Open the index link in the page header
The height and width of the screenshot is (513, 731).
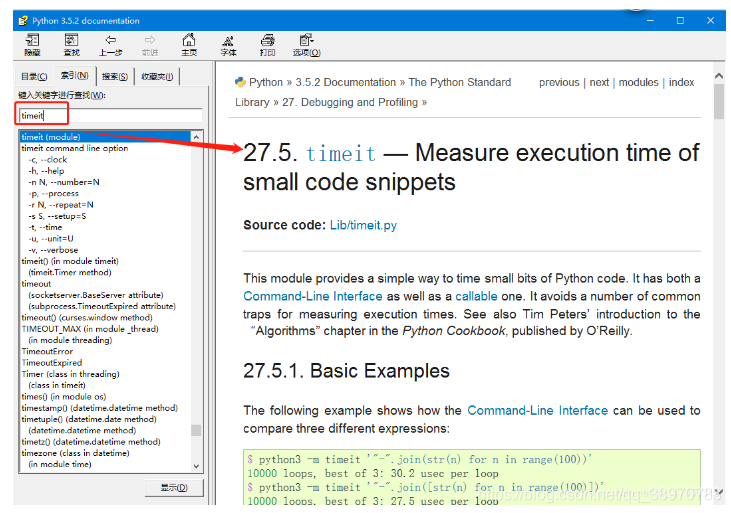coord(681,83)
